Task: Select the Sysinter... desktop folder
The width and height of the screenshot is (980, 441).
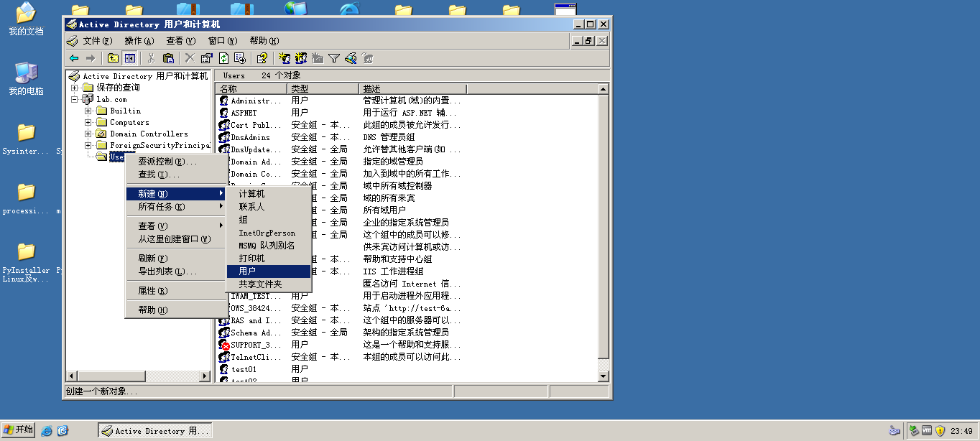Action: pos(26,139)
